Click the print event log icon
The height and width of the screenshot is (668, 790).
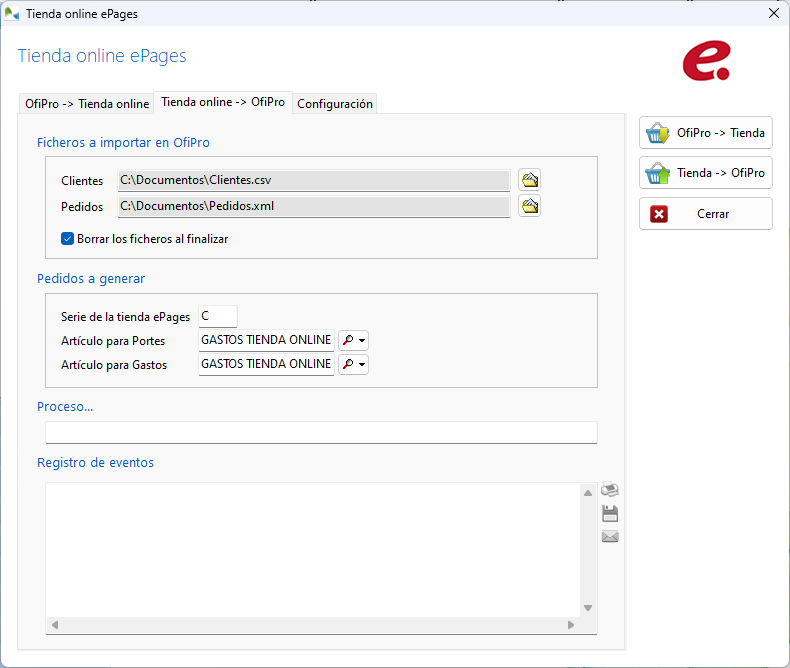click(610, 490)
